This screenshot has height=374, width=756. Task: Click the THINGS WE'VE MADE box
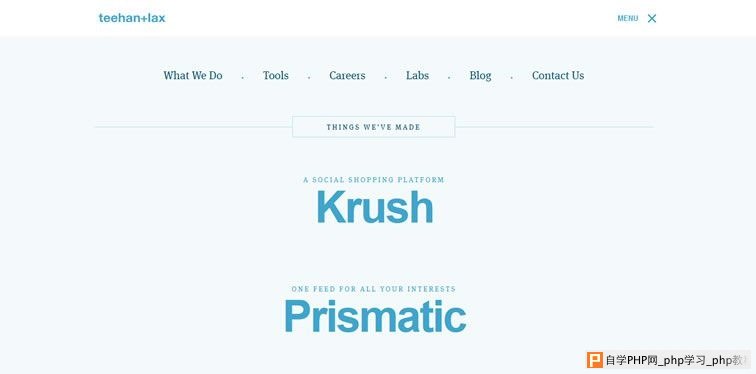coord(374,127)
